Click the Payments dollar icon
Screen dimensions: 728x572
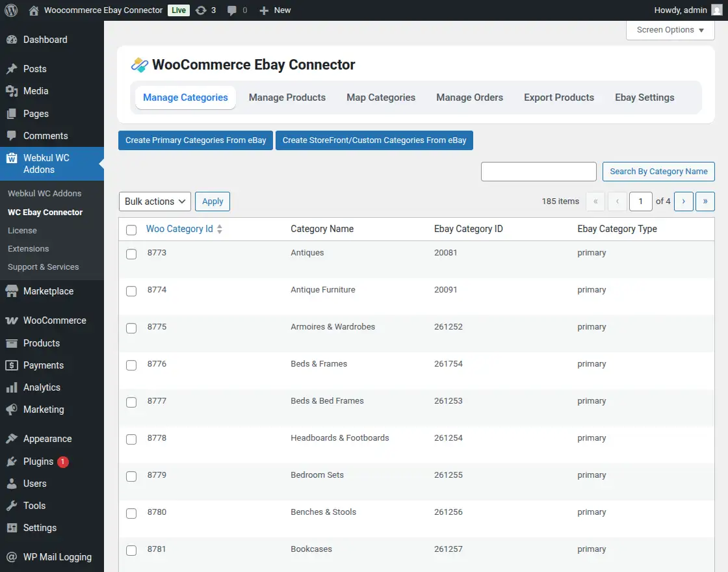[x=12, y=365]
